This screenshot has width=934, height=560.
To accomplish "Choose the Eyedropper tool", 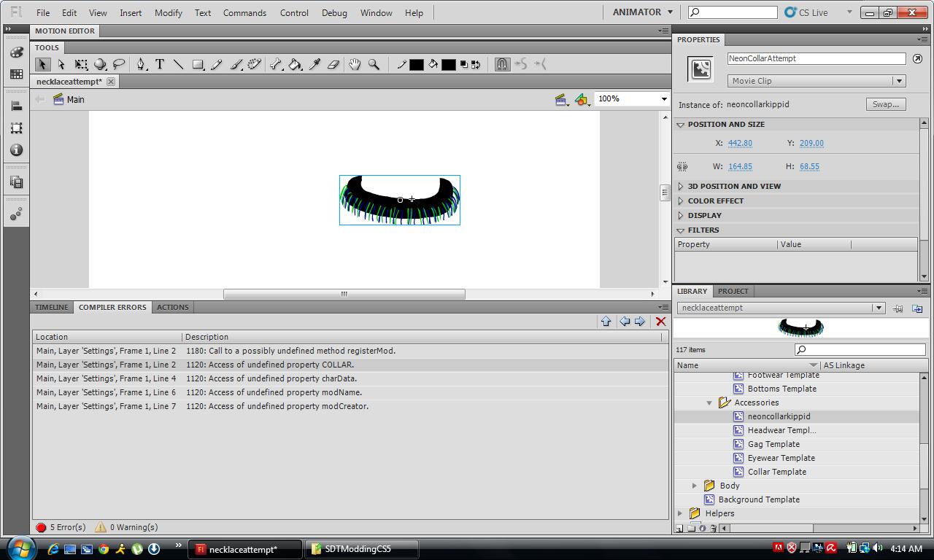I will tap(314, 64).
